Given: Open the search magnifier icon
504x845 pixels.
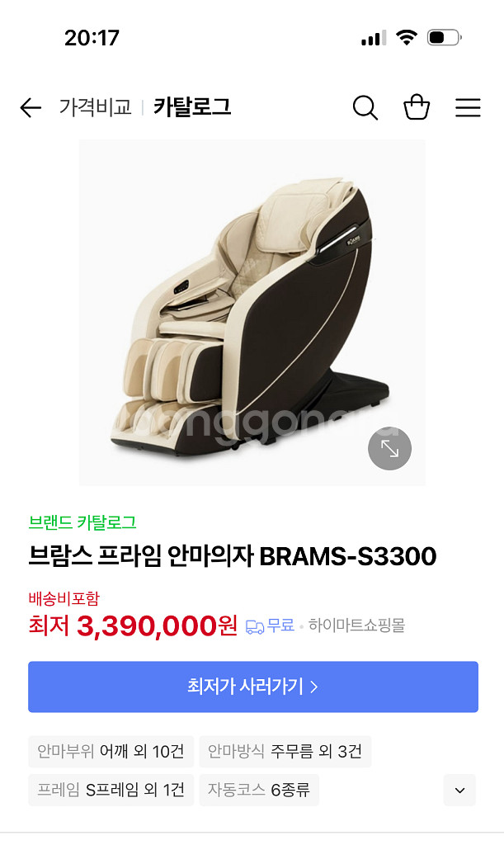Looking at the screenshot, I should [365, 108].
